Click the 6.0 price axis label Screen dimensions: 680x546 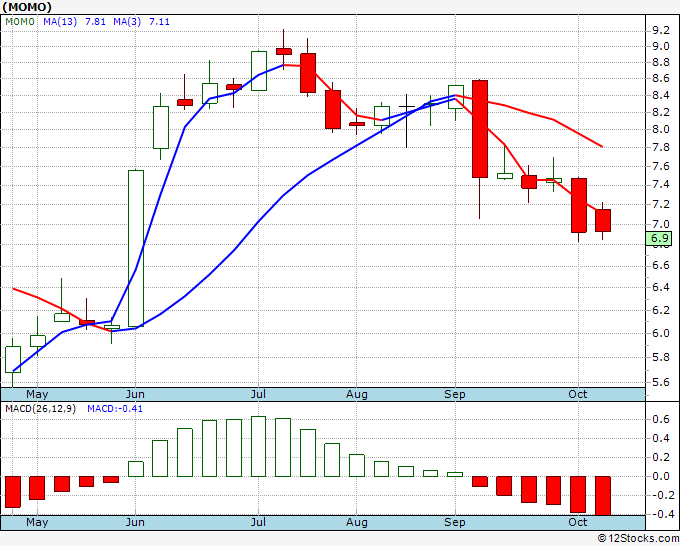(x=661, y=333)
